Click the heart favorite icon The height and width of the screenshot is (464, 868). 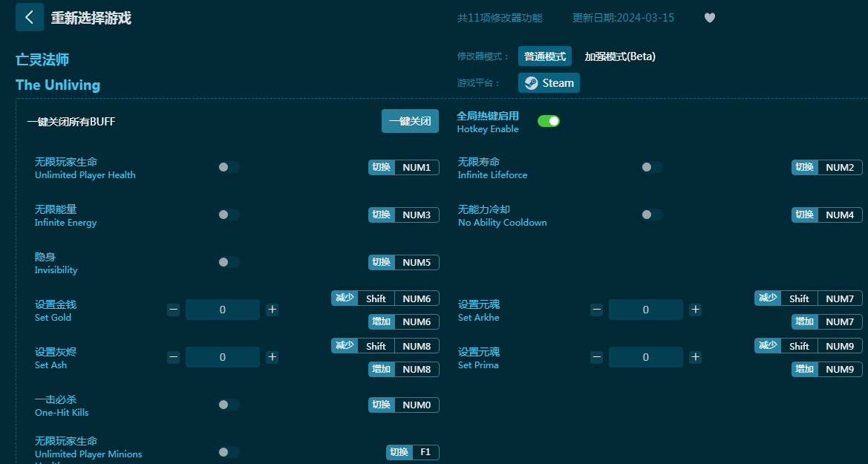[x=710, y=18]
